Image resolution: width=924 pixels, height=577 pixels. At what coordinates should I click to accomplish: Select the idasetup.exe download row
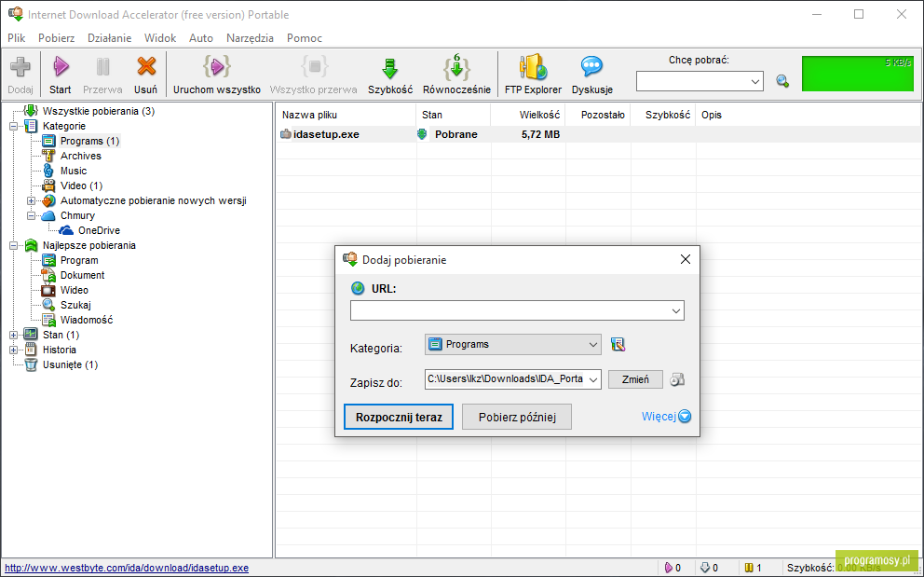598,134
